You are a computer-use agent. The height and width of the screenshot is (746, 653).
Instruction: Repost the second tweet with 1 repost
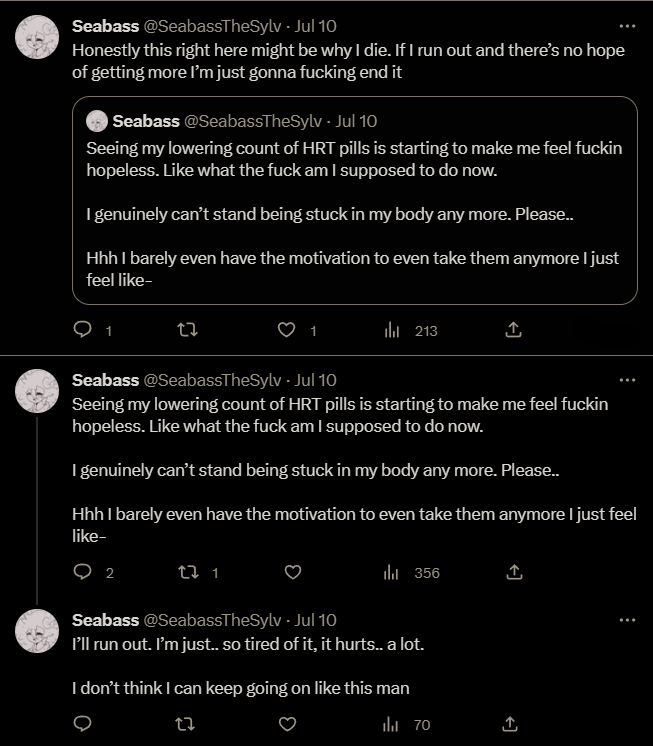[186, 573]
